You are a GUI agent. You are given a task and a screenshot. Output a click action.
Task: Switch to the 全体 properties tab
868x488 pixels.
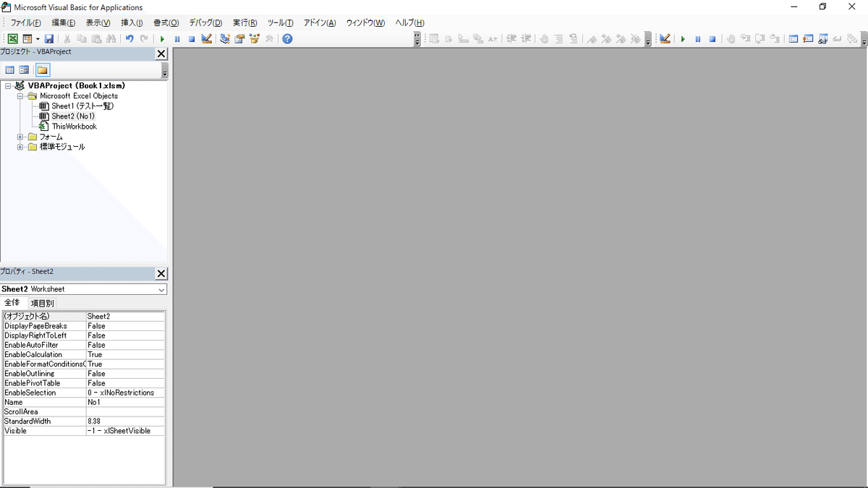coord(12,303)
